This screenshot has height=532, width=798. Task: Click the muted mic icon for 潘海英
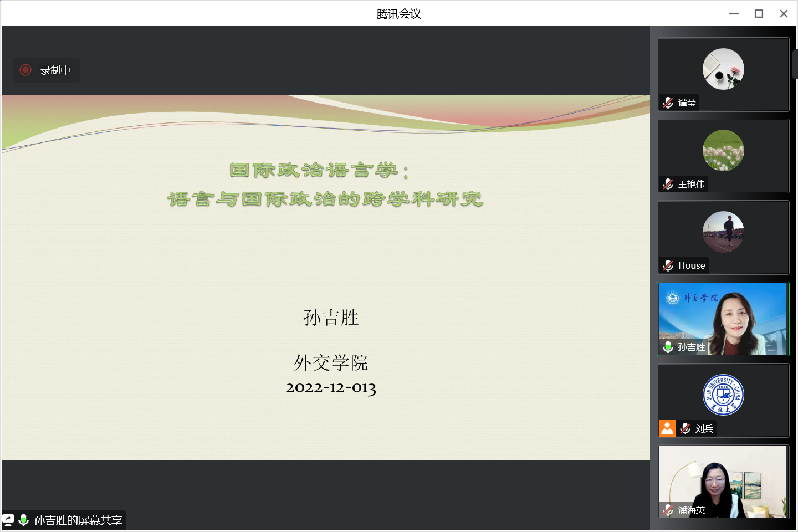(668, 510)
